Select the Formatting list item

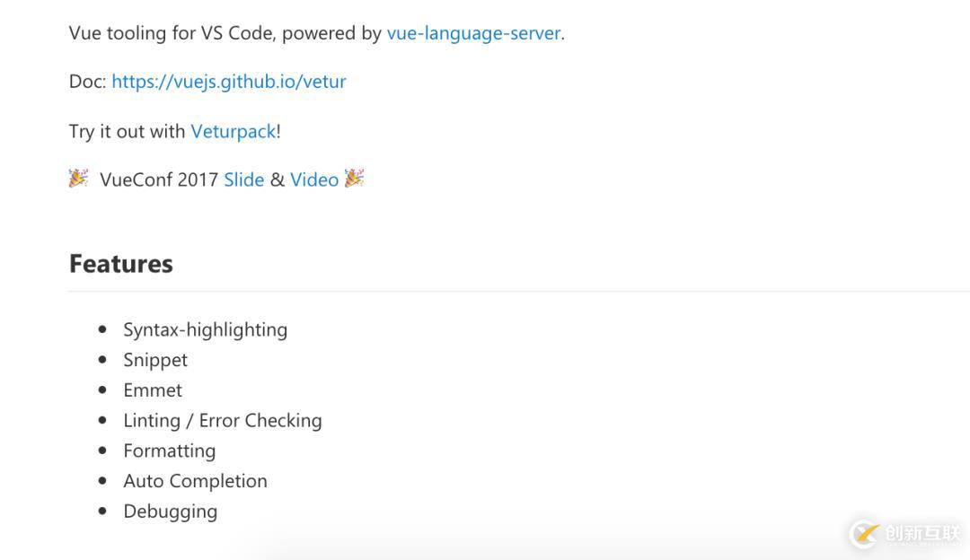(x=170, y=451)
